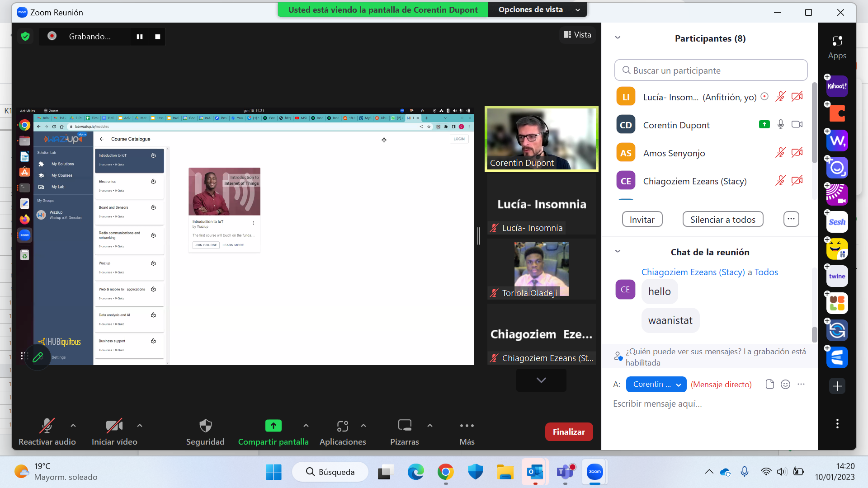Click the Buscar un participante field

click(711, 70)
